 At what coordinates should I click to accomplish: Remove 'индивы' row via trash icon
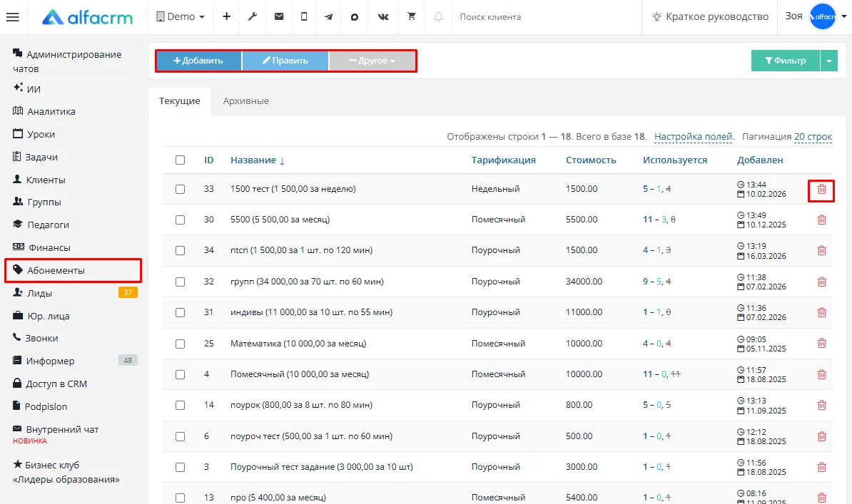[x=821, y=312]
